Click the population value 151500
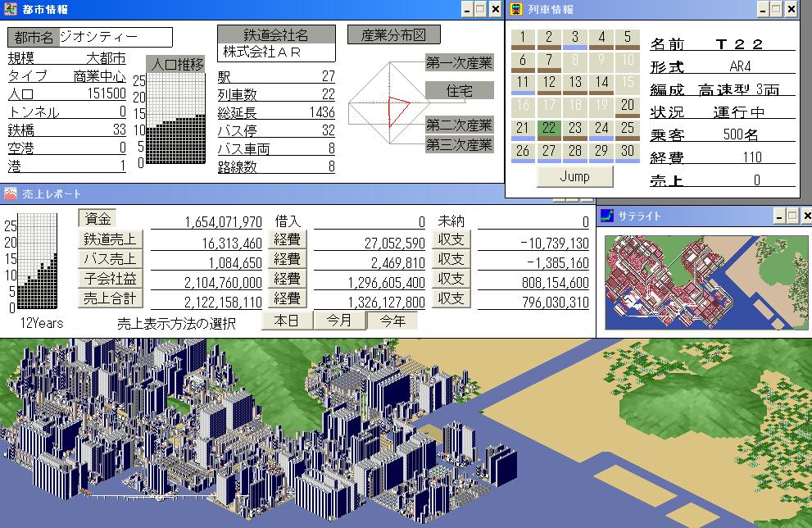 pyautogui.click(x=107, y=93)
